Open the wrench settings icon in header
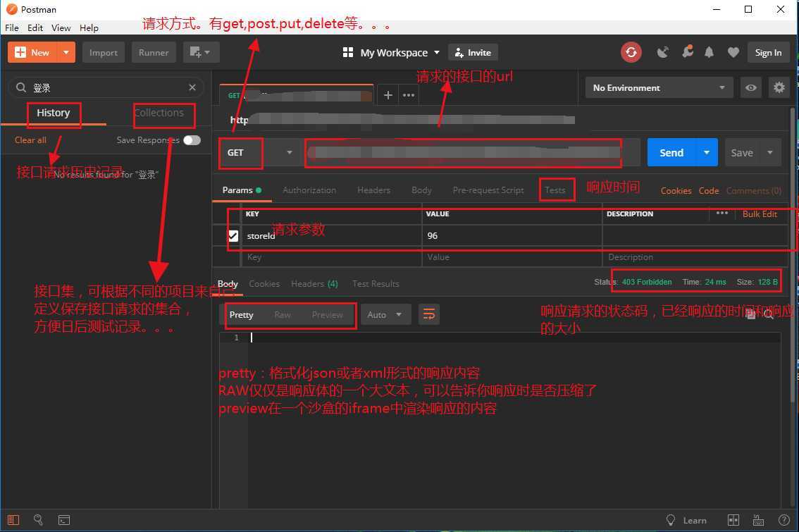The image size is (799, 532). pyautogui.click(x=688, y=51)
